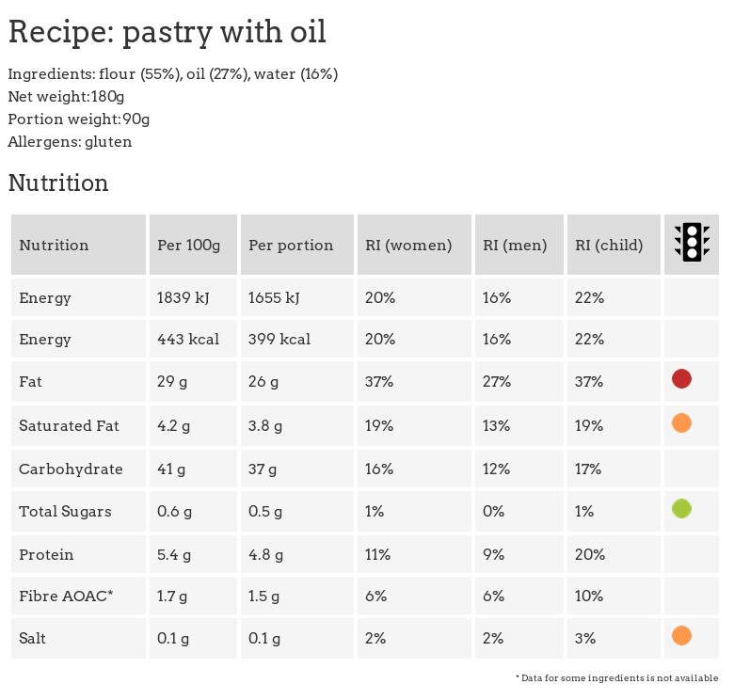Click the Nutrition section heading
This screenshot has height=700, width=734.
click(58, 183)
